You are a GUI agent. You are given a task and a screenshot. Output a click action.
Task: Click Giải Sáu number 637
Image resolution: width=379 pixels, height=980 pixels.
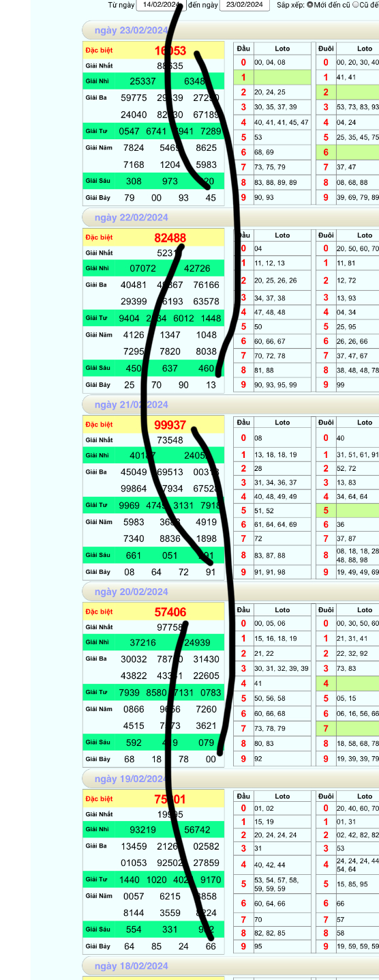coord(170,368)
